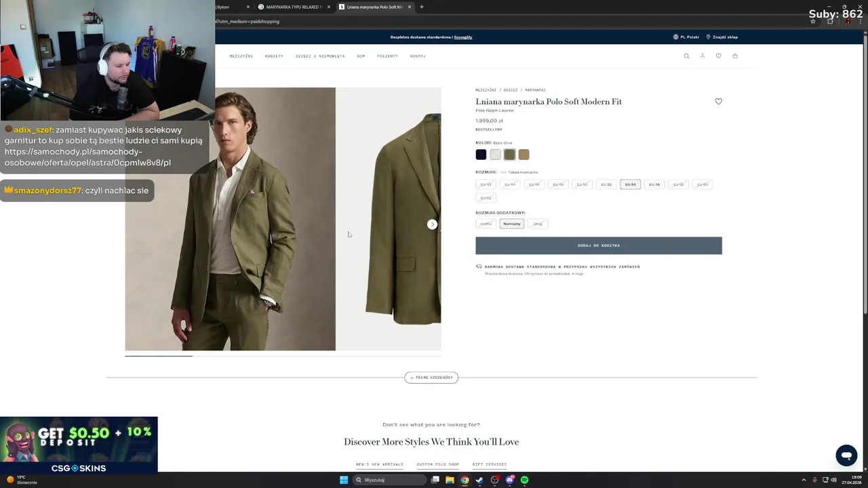Select size EU 52
The image size is (868, 488).
[x=606, y=184]
